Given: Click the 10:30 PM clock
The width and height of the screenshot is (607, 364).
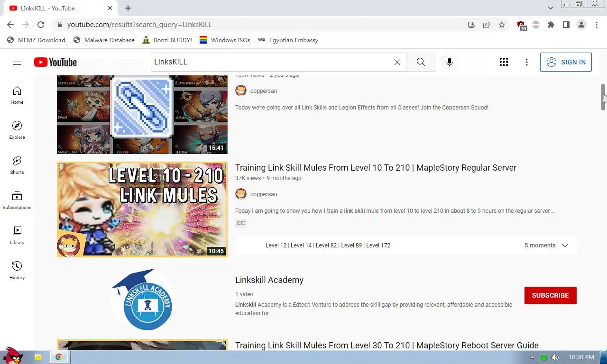Looking at the screenshot, I should [x=581, y=357].
